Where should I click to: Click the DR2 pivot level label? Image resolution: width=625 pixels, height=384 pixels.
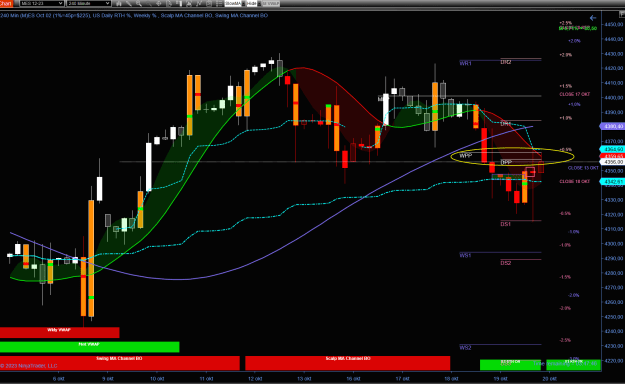tap(506, 62)
